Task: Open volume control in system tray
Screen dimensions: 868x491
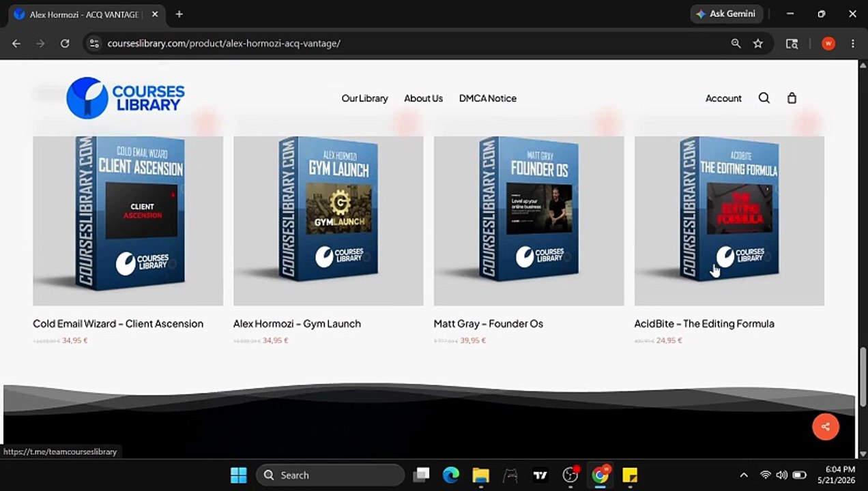Action: (x=782, y=475)
